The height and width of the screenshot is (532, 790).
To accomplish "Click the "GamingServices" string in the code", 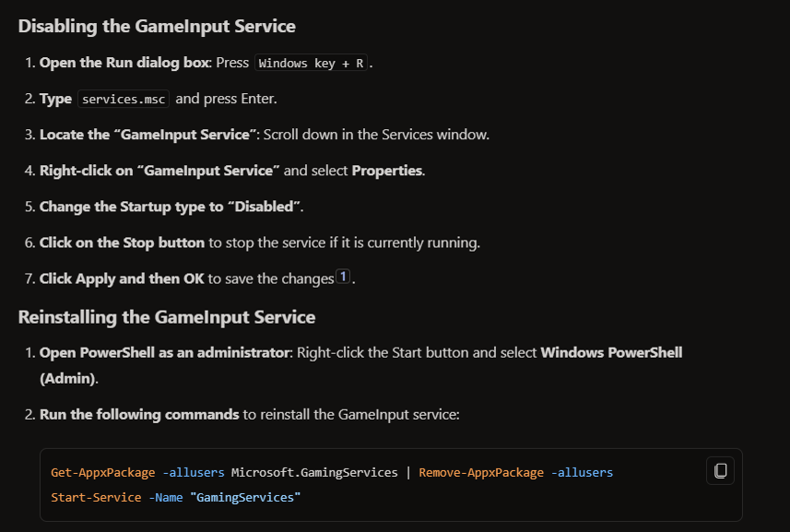I will pyautogui.click(x=245, y=498).
